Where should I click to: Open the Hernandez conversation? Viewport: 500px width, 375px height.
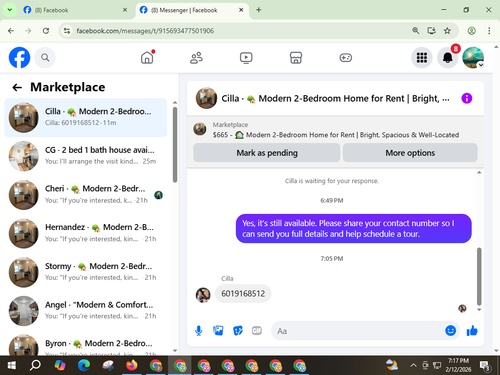(x=86, y=233)
